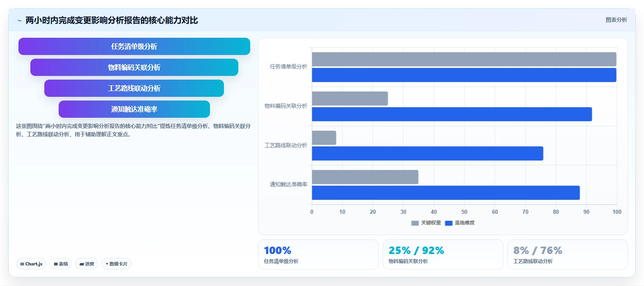
Task: Toggle the 落地难度 legend entry
Action: point(460,223)
